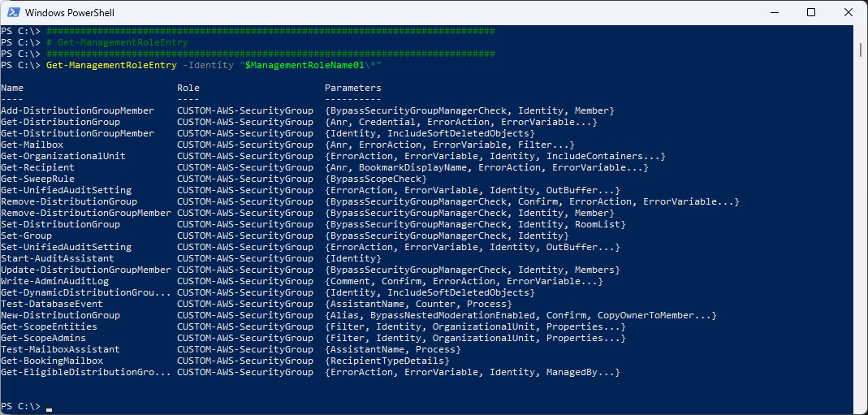Viewport: 868px width, 415px height.
Task: Click {AssistantName, Process} parameters value
Action: click(393, 349)
